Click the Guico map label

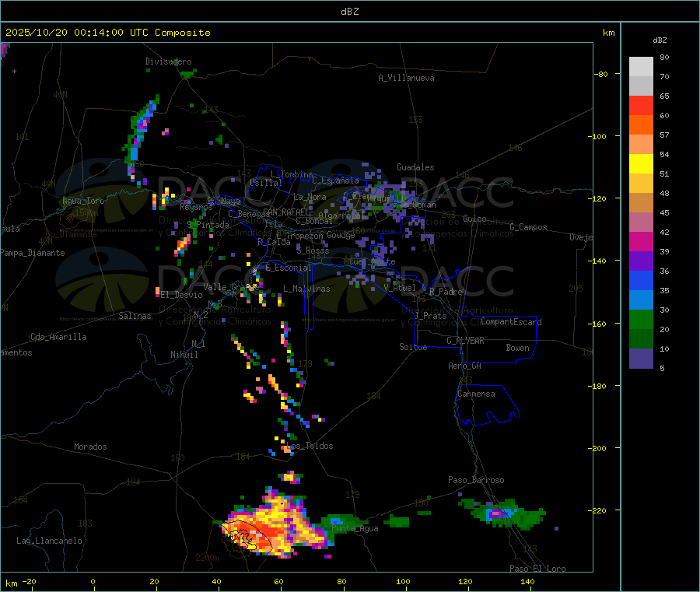[474, 219]
